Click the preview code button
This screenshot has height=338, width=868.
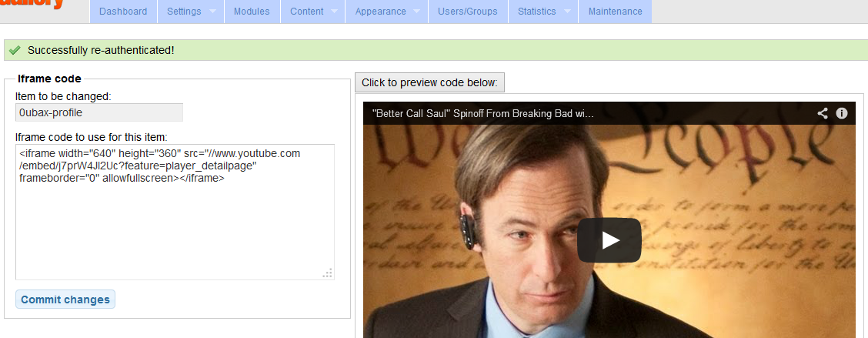pos(429,82)
